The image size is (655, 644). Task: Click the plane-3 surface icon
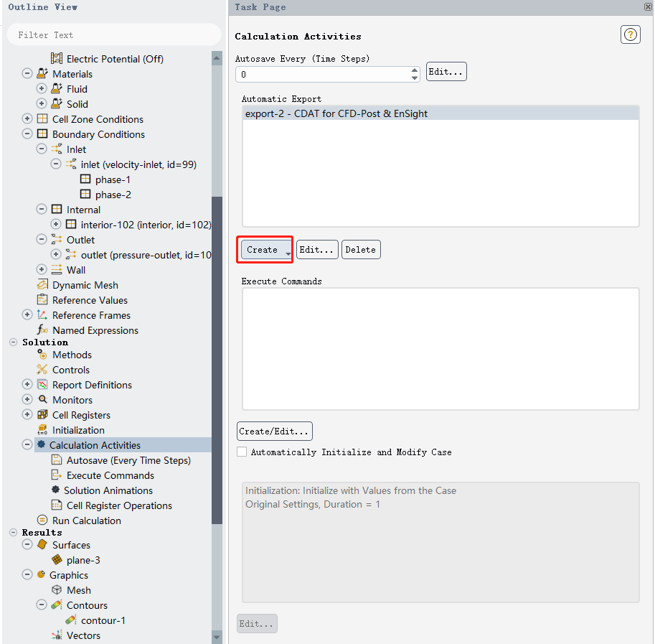(x=57, y=559)
